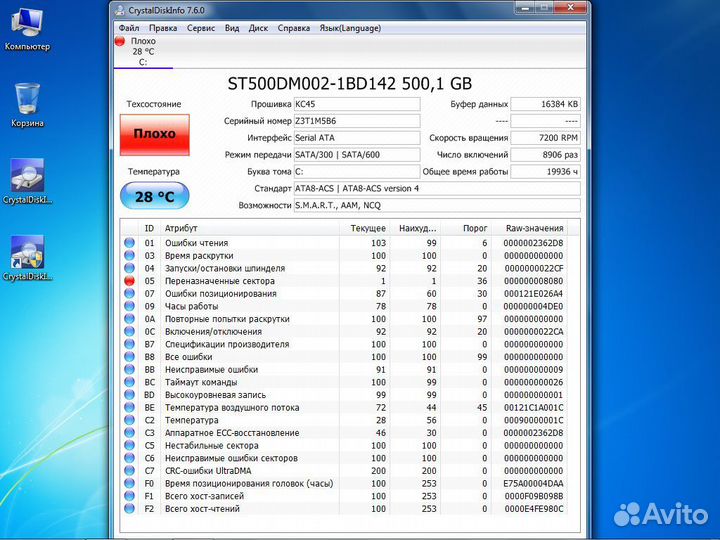Select raw value 00000004DE0 of Часы работы
The width and height of the screenshot is (720, 540).
[x=534, y=306]
